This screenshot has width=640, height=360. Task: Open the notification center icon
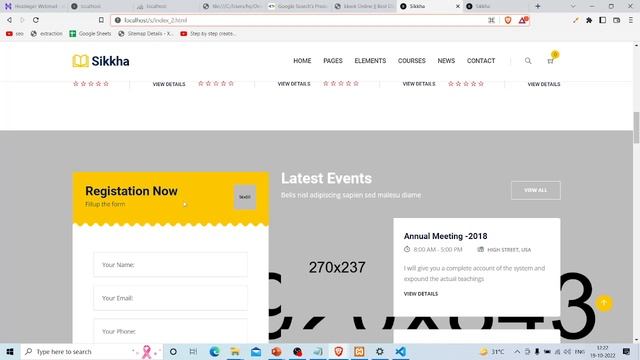pyautogui.click(x=627, y=351)
